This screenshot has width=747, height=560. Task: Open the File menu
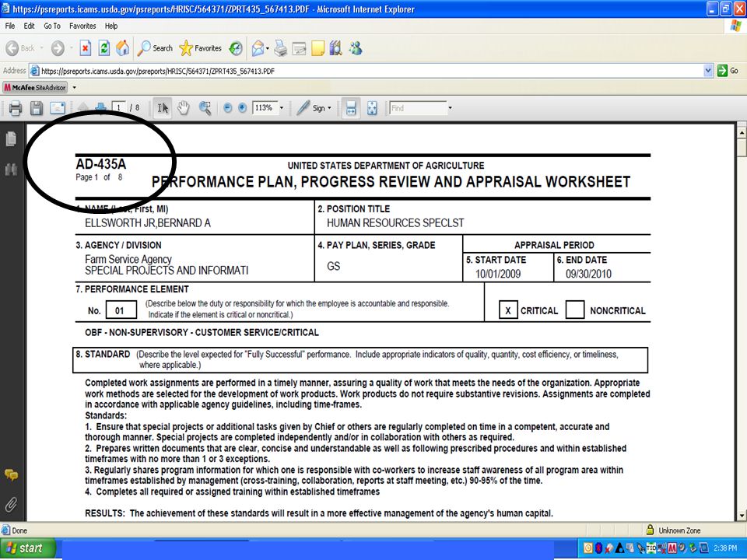point(10,26)
